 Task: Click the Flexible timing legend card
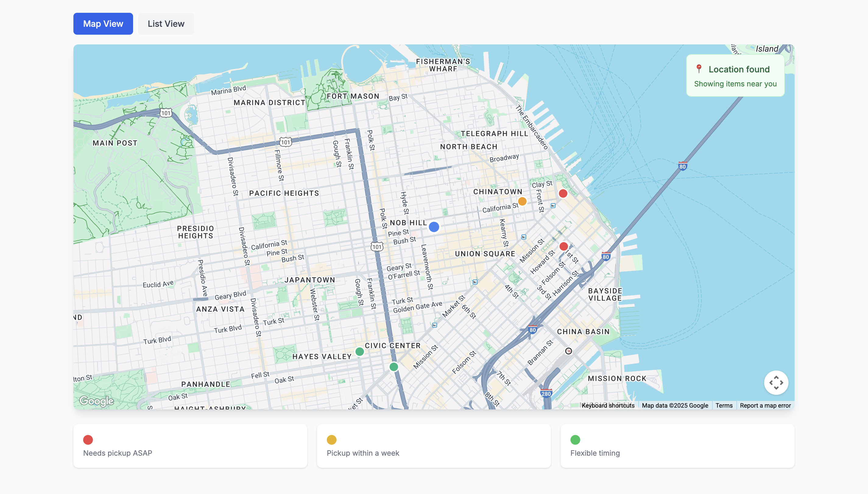pos(677,446)
